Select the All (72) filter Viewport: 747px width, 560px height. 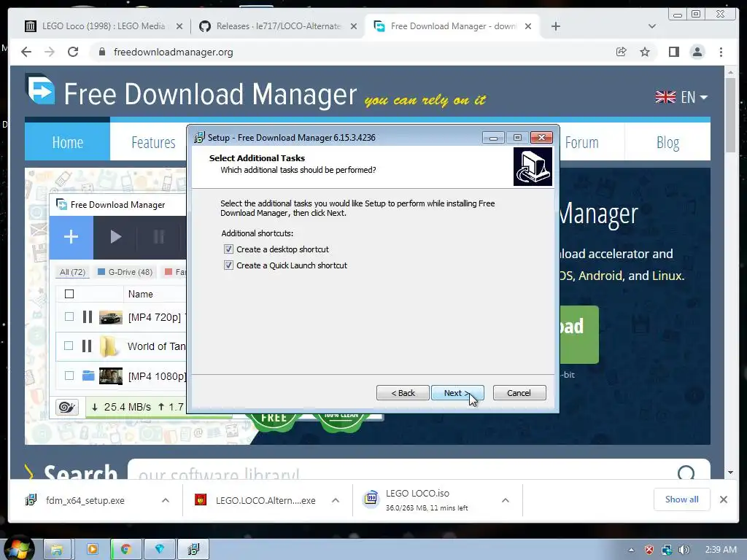(72, 272)
